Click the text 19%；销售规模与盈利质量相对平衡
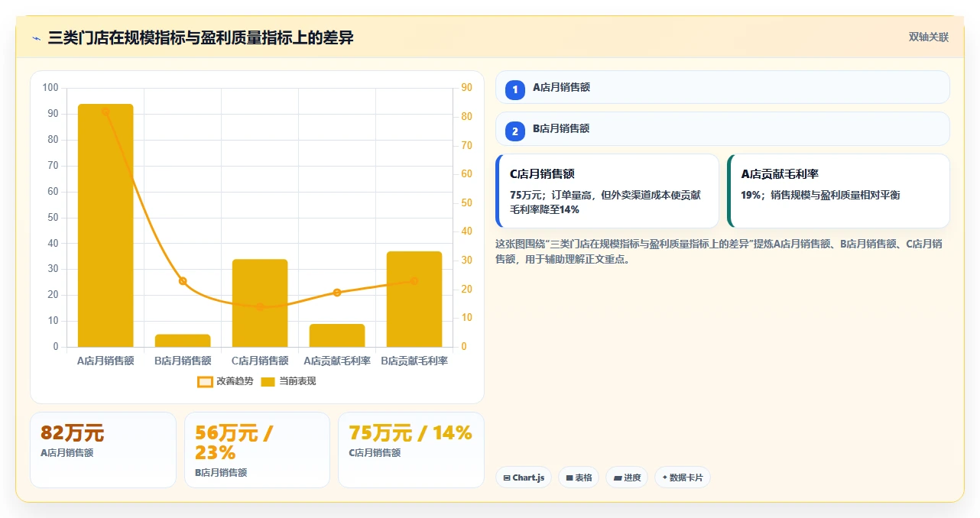Viewport: 980px width, 518px height. click(820, 195)
